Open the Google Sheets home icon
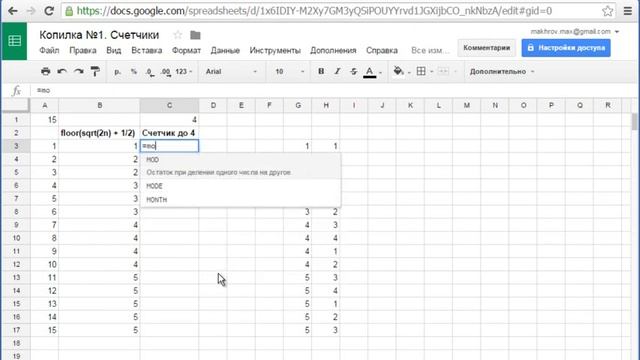This screenshot has width=640, height=360. pyautogui.click(x=14, y=41)
